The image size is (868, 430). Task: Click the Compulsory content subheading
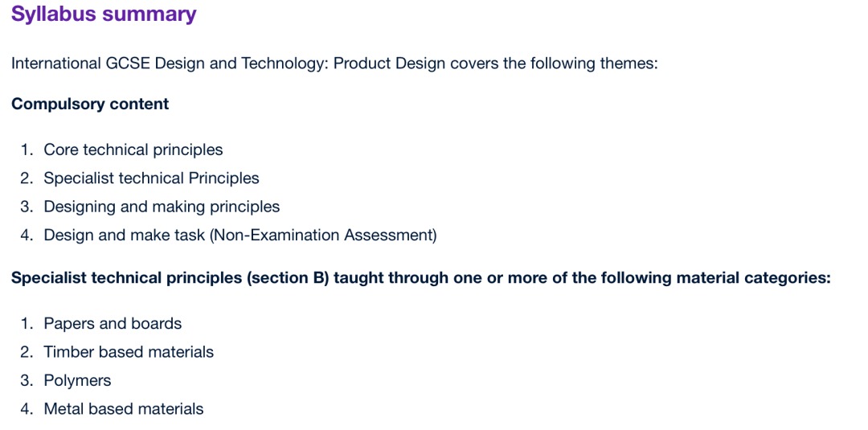coord(90,104)
